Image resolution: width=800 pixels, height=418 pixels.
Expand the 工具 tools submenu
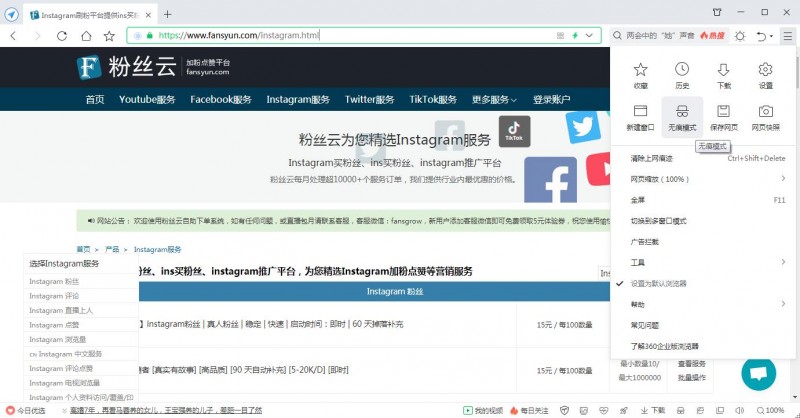(703, 262)
